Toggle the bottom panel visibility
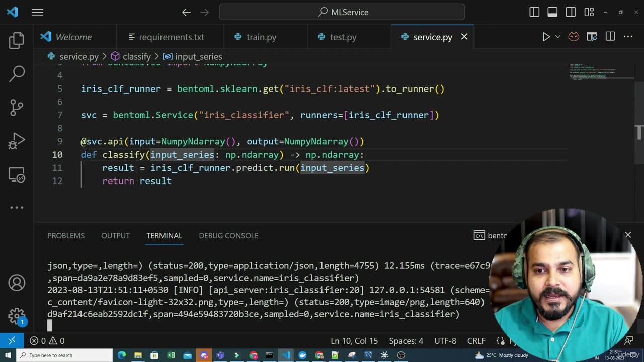This screenshot has height=362, width=644. tap(552, 12)
